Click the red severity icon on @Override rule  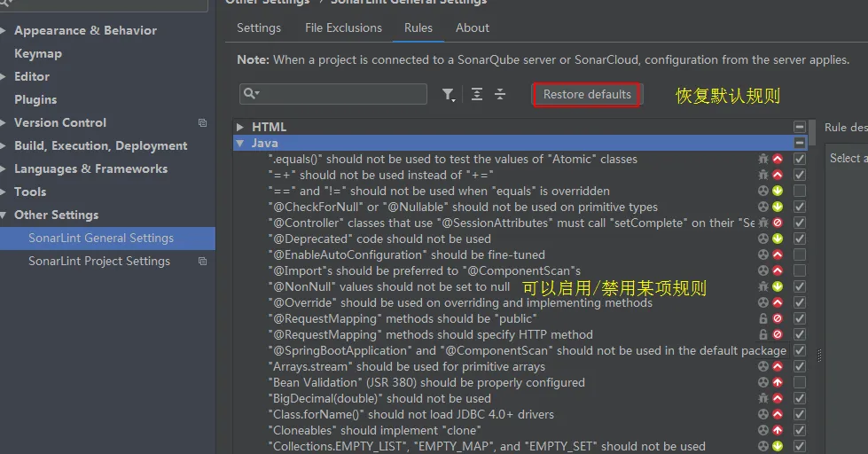778,303
